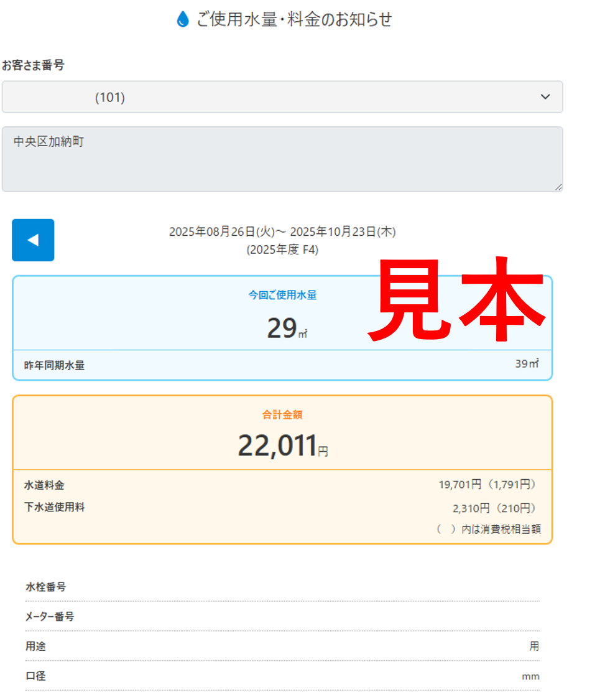This screenshot has height=700, width=605.
Task: Click the textarea resize handle corner
Action: coord(558,187)
